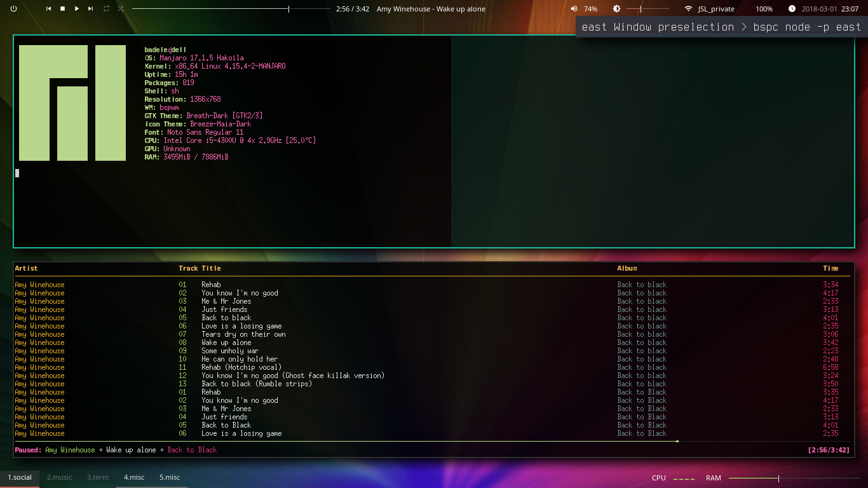The width and height of the screenshot is (868, 488).
Task: Click the 74% volume value
Action: 591,9
